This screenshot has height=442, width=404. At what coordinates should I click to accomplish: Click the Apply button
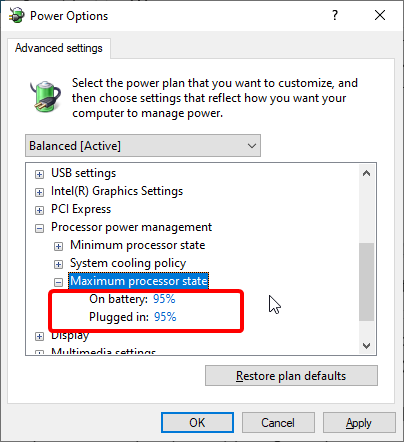(359, 423)
